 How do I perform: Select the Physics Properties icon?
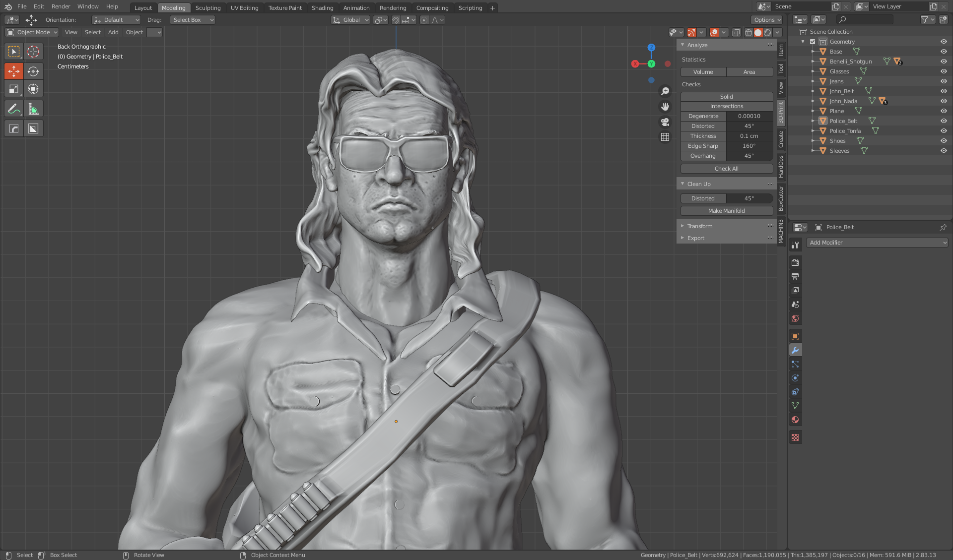(795, 377)
